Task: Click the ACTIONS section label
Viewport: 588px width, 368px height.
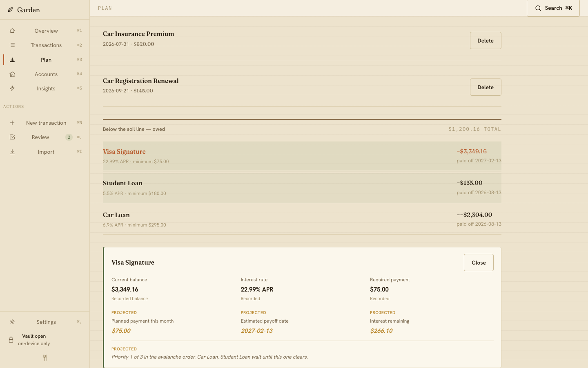Action: coord(13,107)
